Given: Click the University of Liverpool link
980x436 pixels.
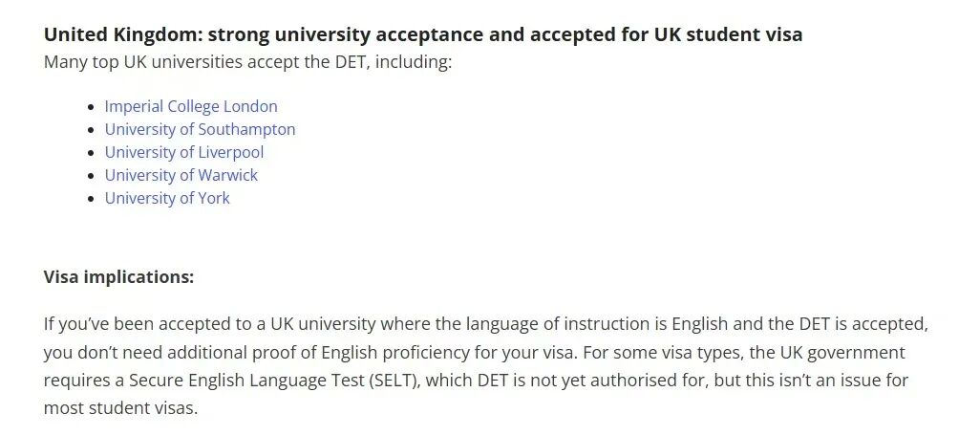Looking at the screenshot, I should coord(183,152).
